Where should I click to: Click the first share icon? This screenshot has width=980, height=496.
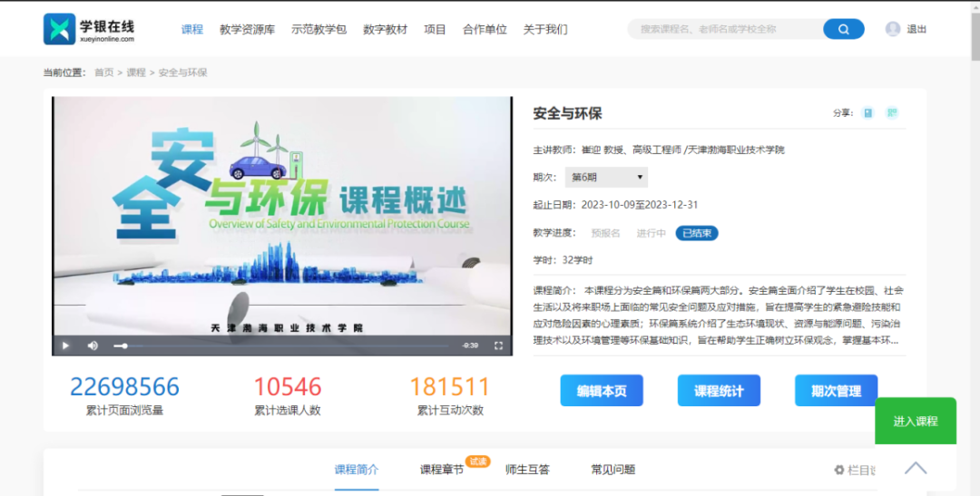coord(867,113)
